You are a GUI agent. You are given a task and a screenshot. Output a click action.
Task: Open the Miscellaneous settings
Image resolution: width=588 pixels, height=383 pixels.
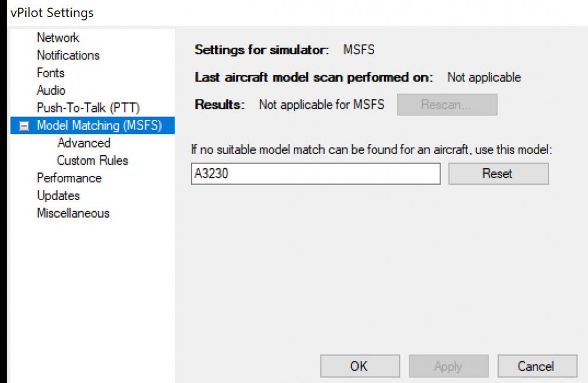[73, 214]
